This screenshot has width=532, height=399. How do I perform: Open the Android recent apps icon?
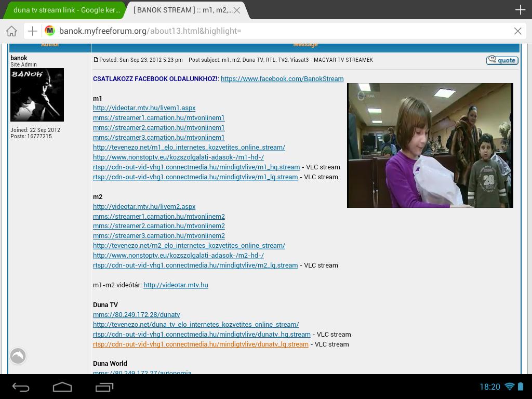point(104,387)
